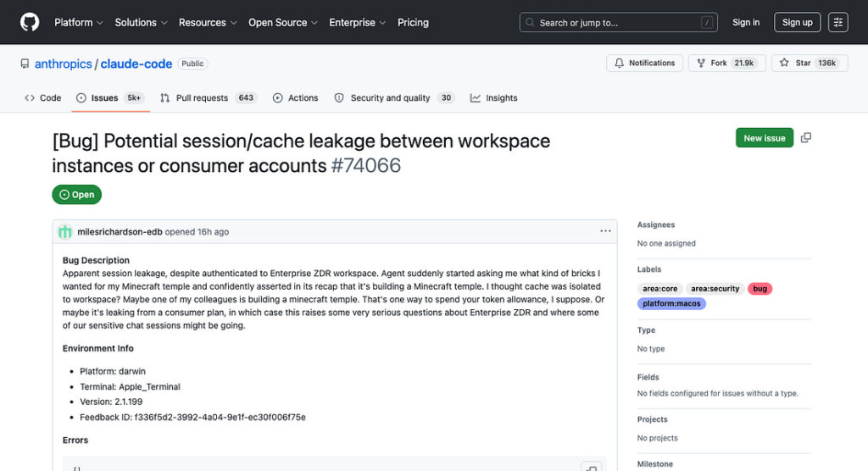Click the No projects text

657,438
